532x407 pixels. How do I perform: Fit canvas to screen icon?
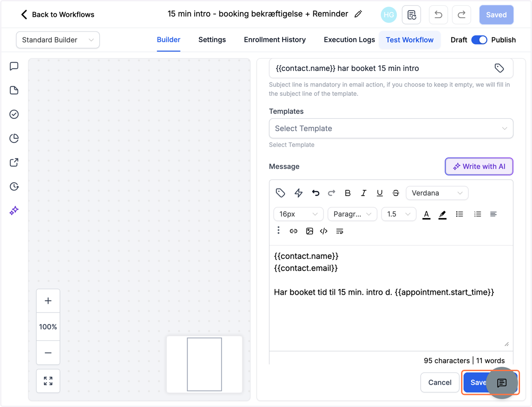(x=48, y=381)
